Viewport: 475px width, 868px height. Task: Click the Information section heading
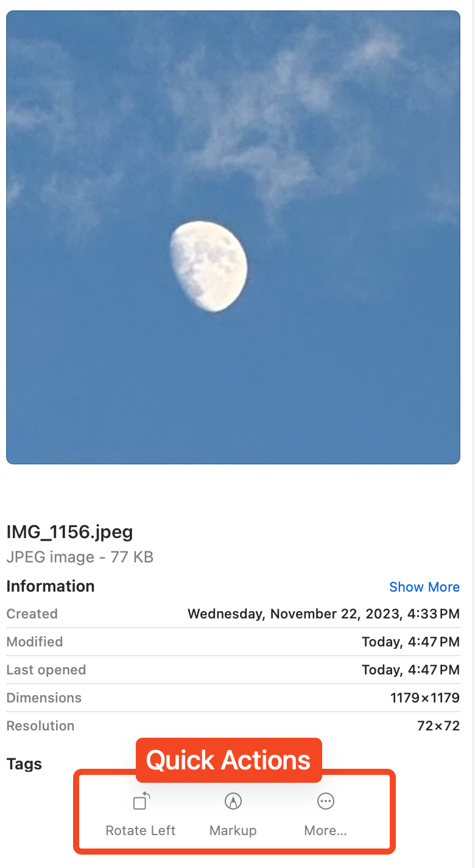pyautogui.click(x=51, y=586)
